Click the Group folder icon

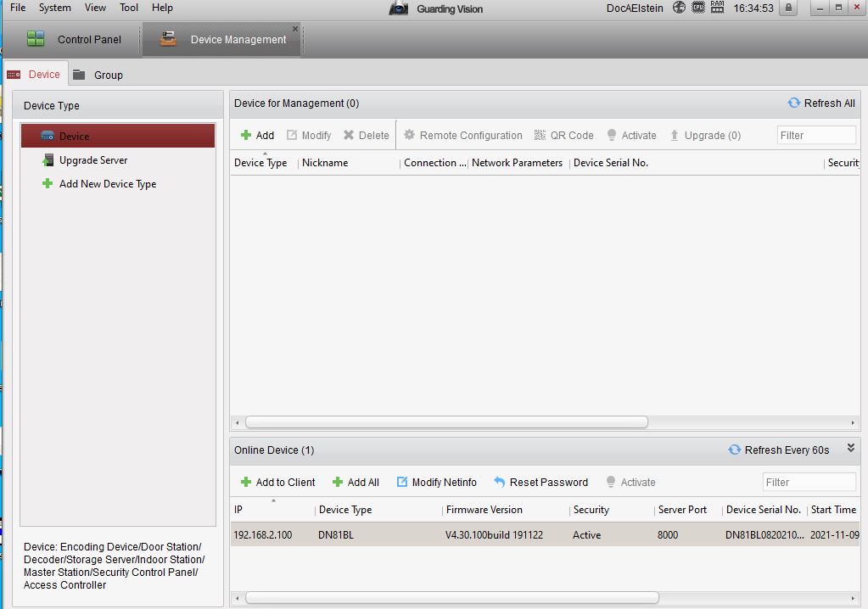click(79, 74)
